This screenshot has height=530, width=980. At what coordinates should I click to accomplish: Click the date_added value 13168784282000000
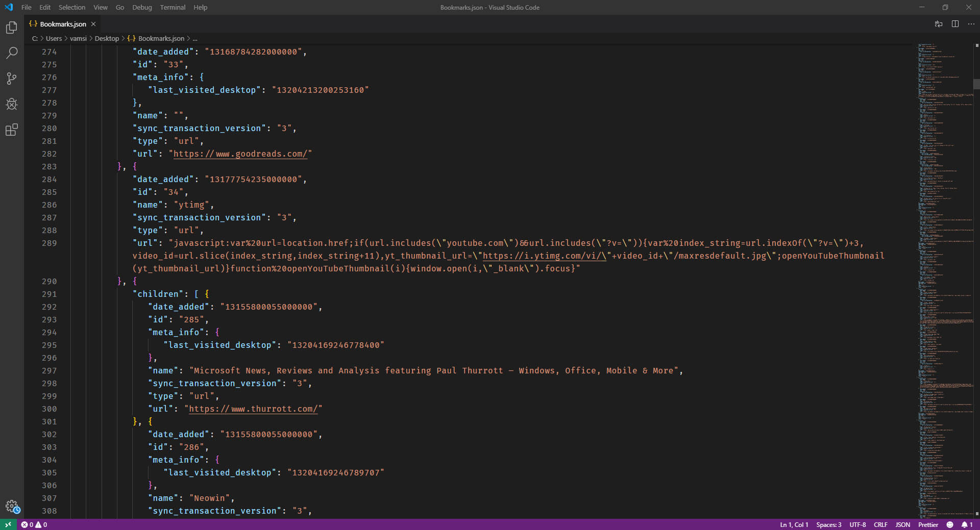[253, 52]
